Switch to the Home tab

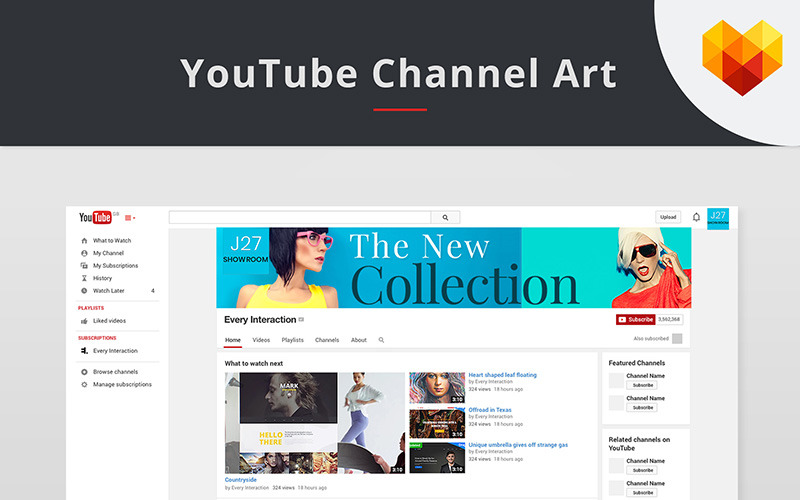click(x=233, y=340)
